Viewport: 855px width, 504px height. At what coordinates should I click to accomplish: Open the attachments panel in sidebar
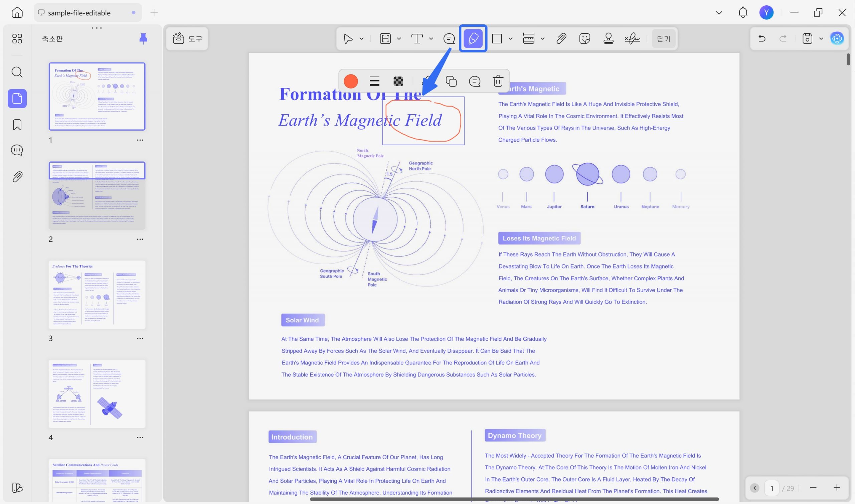pos(17,177)
